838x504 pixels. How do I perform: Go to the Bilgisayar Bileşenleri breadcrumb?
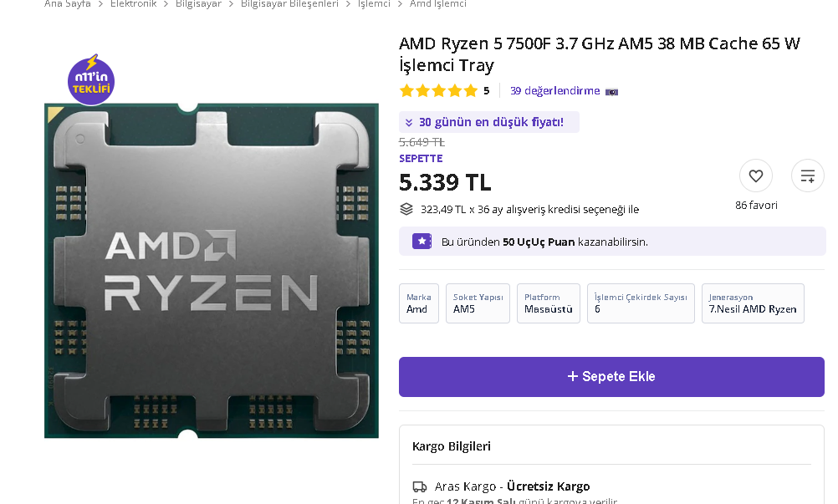click(289, 4)
